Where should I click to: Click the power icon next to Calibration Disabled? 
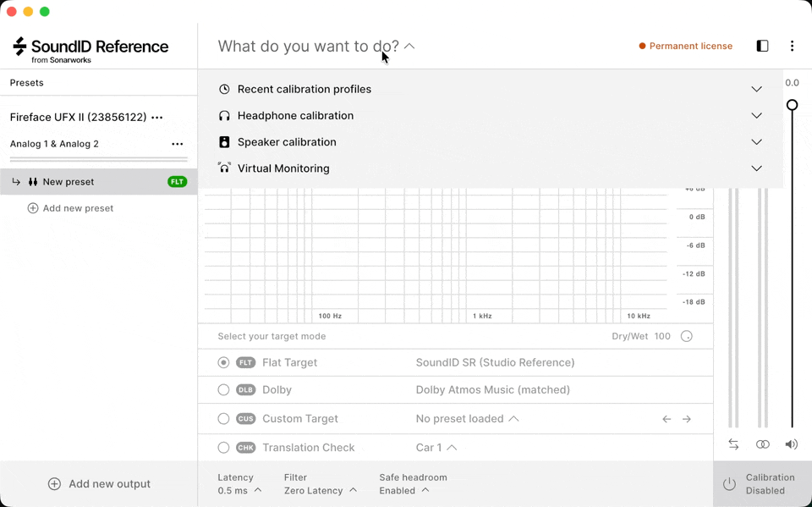tap(729, 483)
